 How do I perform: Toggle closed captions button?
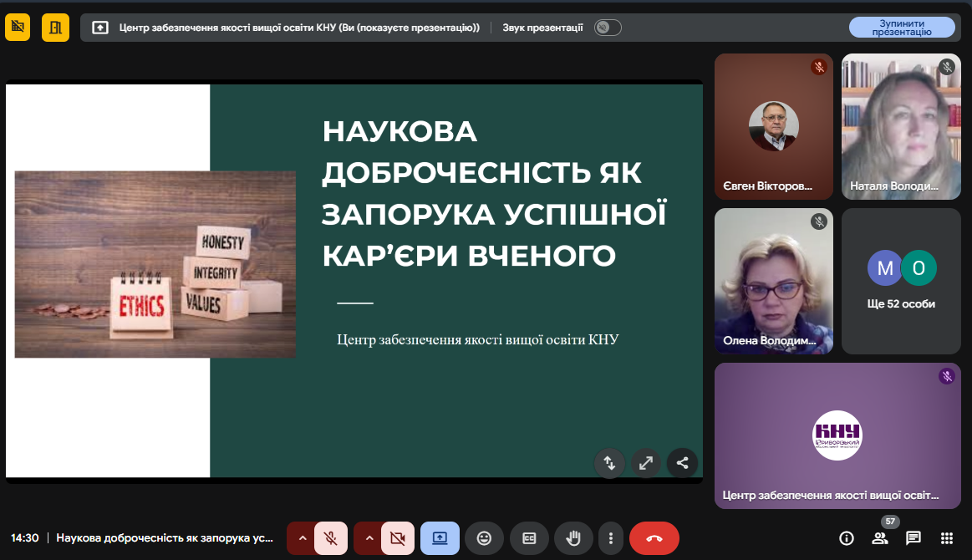(x=529, y=538)
